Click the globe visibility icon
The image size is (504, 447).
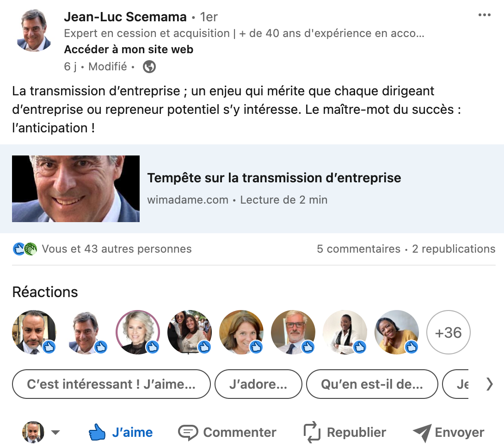[x=149, y=67]
